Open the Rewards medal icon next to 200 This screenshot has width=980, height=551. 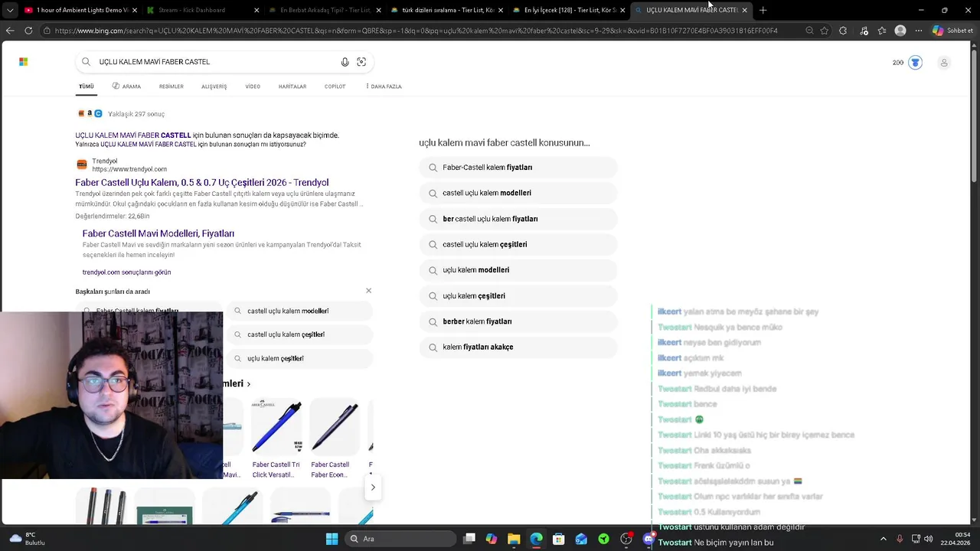click(915, 63)
